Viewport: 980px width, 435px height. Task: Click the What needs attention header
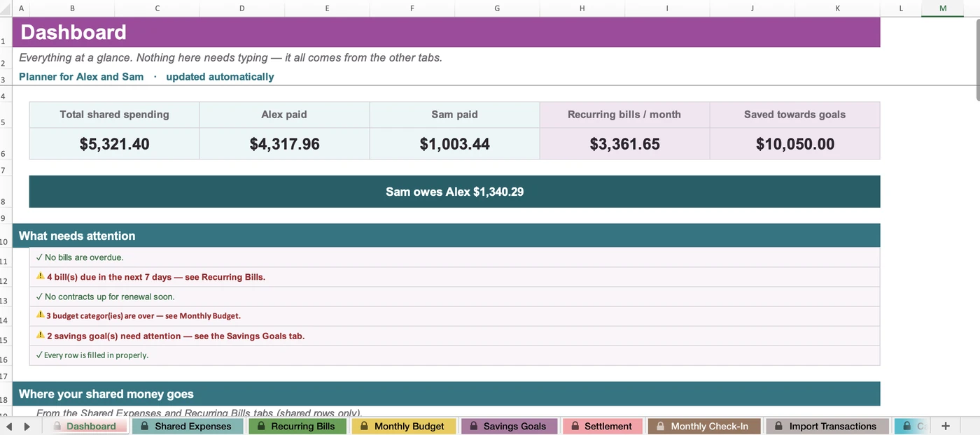(x=446, y=236)
